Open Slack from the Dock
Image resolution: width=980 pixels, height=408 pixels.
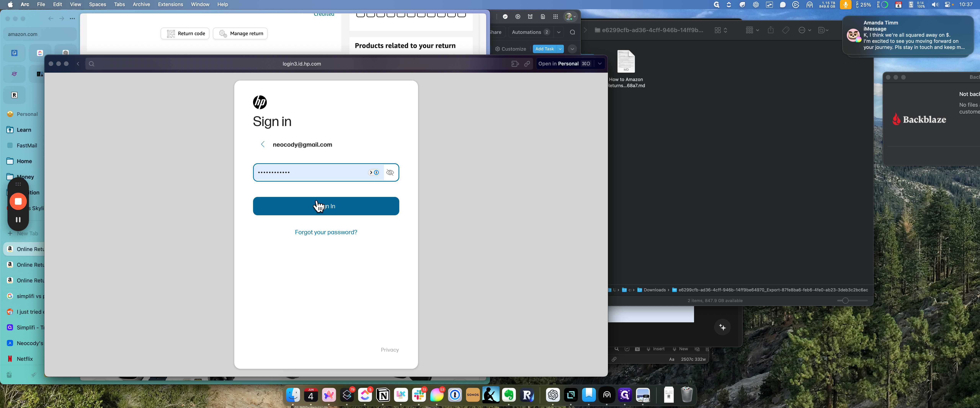(419, 395)
